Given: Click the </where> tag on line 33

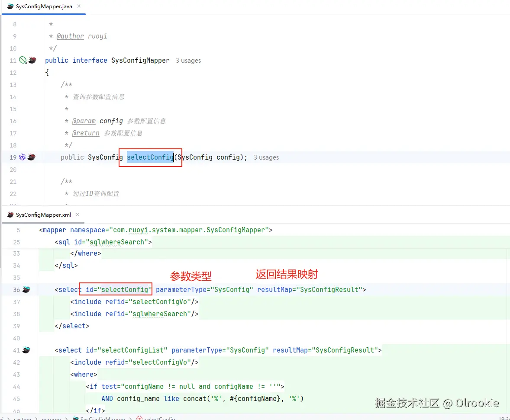Looking at the screenshot, I should coord(86,253).
